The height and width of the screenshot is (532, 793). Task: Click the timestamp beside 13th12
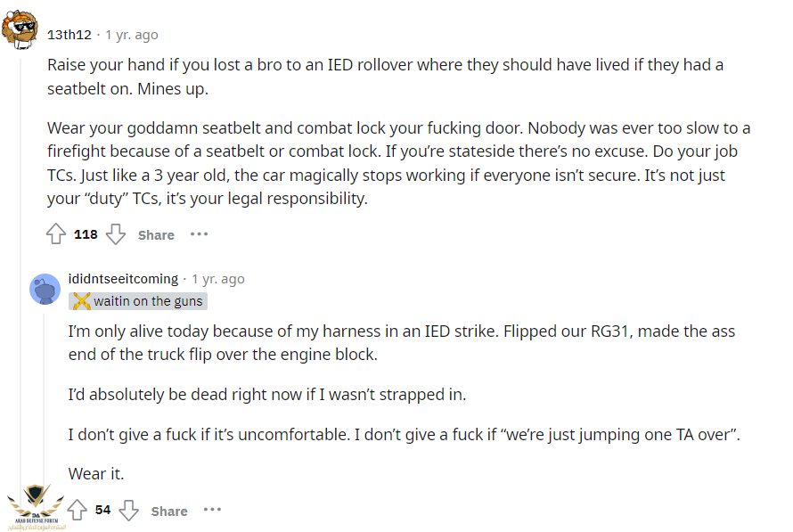131,35
